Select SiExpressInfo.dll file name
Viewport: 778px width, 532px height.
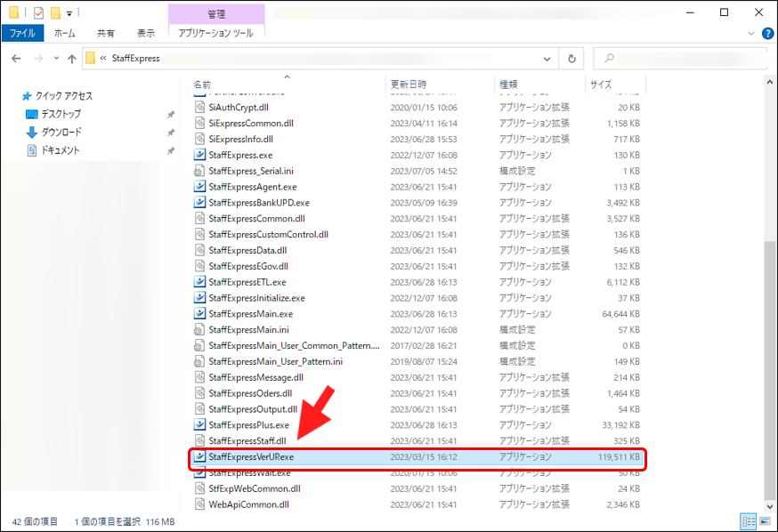(x=240, y=139)
